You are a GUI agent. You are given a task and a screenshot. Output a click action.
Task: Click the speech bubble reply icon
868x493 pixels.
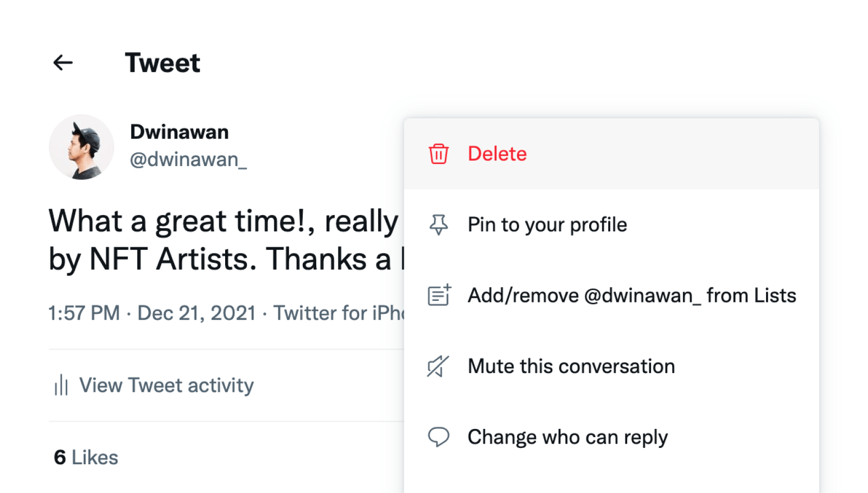coord(438,437)
